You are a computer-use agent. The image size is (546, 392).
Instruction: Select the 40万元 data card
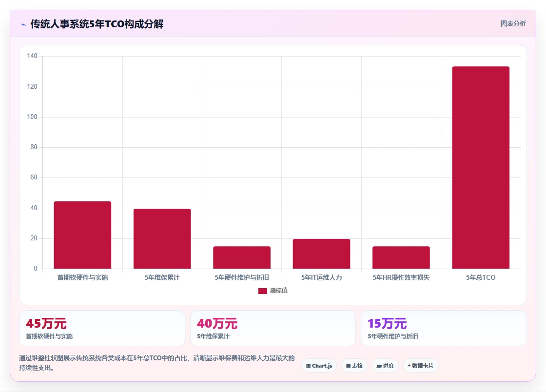point(273,328)
